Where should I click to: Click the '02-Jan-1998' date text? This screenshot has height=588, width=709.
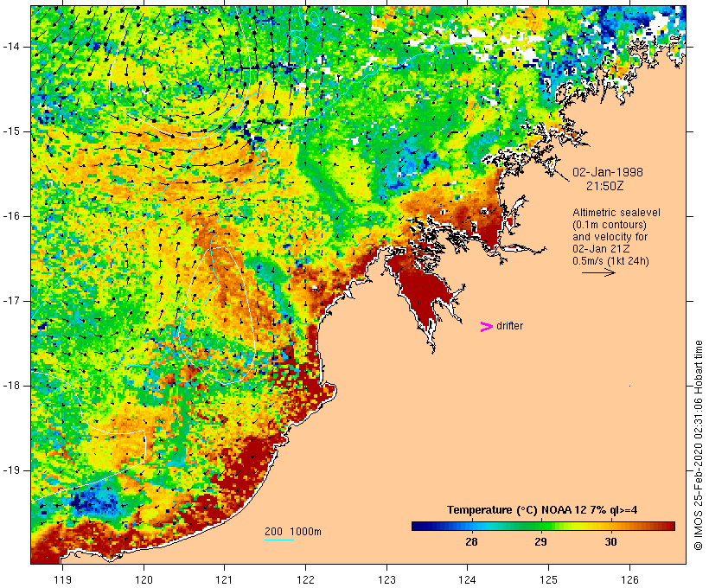click(608, 172)
